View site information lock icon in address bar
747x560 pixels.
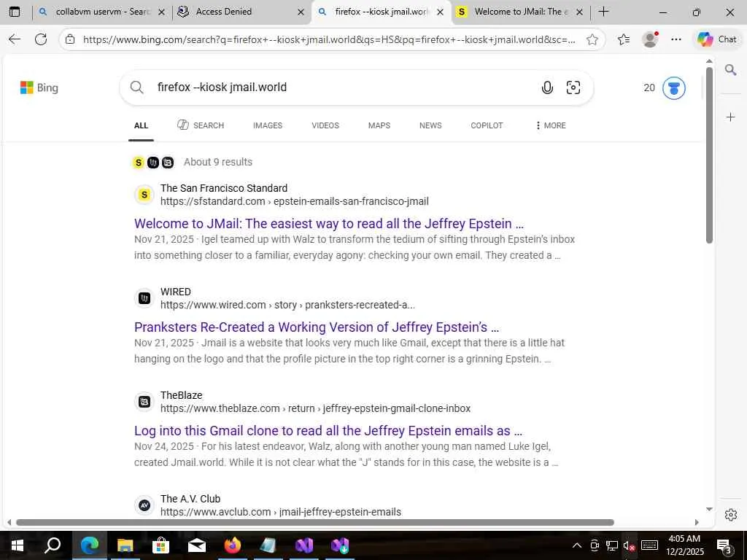(70, 39)
